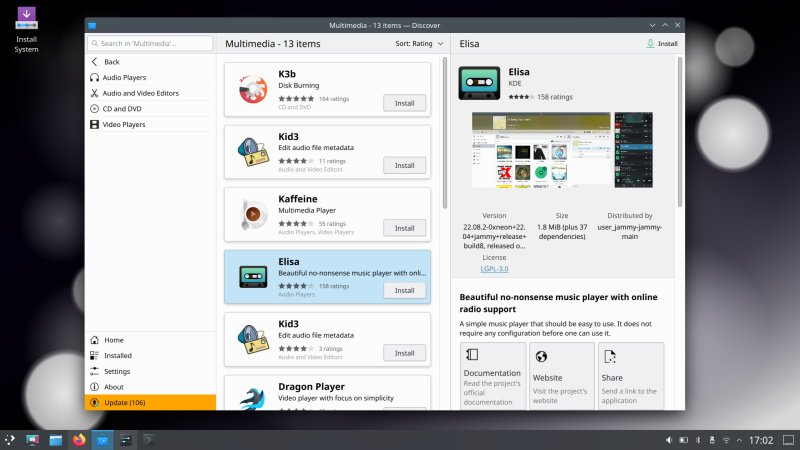Click the K3b app icon
Viewport: 800px width, 450px height.
tap(253, 89)
